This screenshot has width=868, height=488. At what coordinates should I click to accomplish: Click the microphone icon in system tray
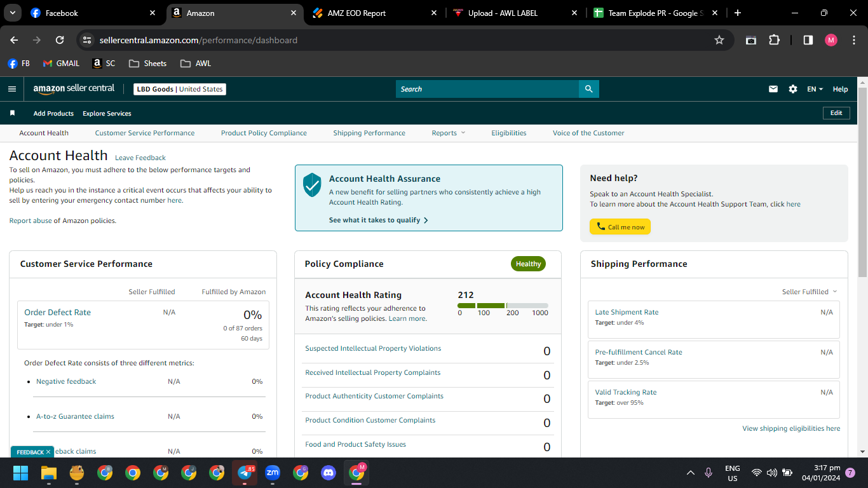click(709, 473)
